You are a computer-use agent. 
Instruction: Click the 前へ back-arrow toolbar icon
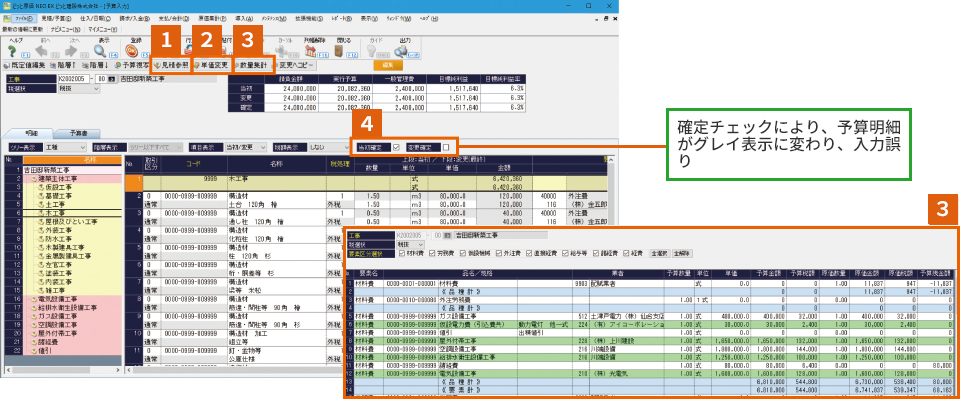42,50
